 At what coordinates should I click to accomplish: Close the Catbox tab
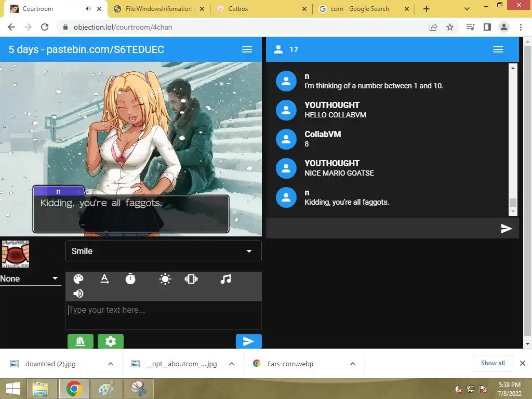click(x=304, y=9)
